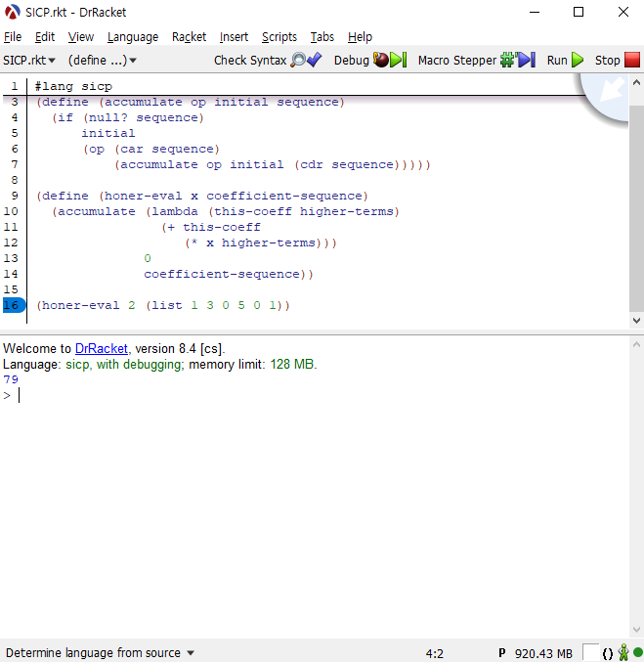
Task: Expand the (define ...) definitions dropdown
Action: 103,61
